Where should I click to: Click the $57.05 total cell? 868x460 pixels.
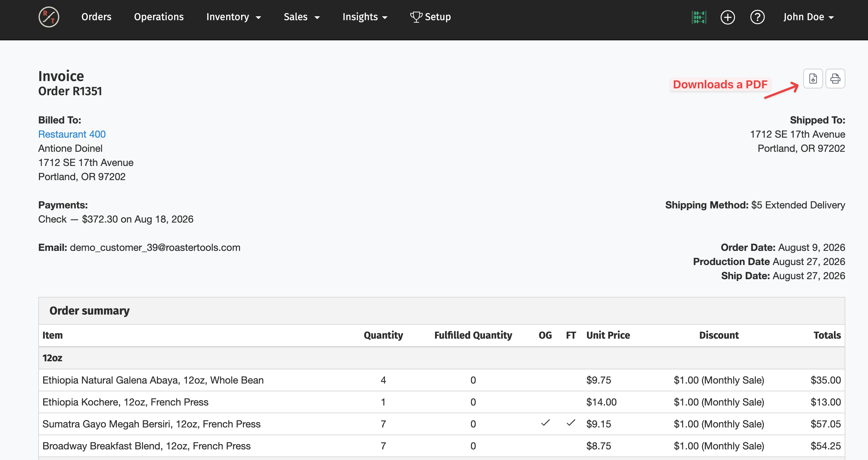point(826,424)
